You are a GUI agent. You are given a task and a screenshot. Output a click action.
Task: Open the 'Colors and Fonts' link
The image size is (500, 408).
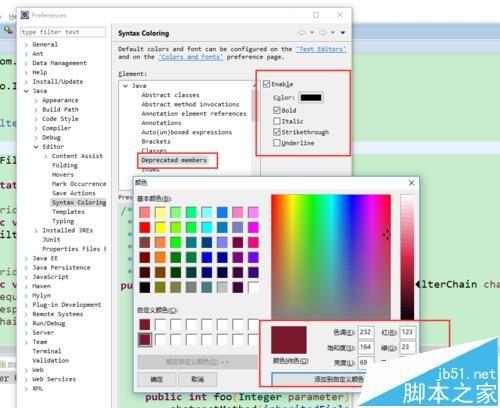[x=191, y=57]
